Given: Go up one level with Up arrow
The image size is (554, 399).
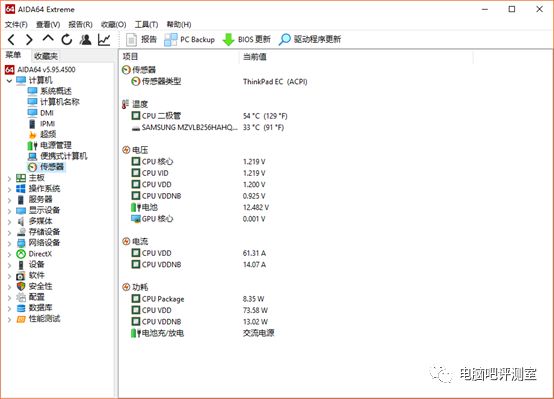Looking at the screenshot, I should (48, 38).
